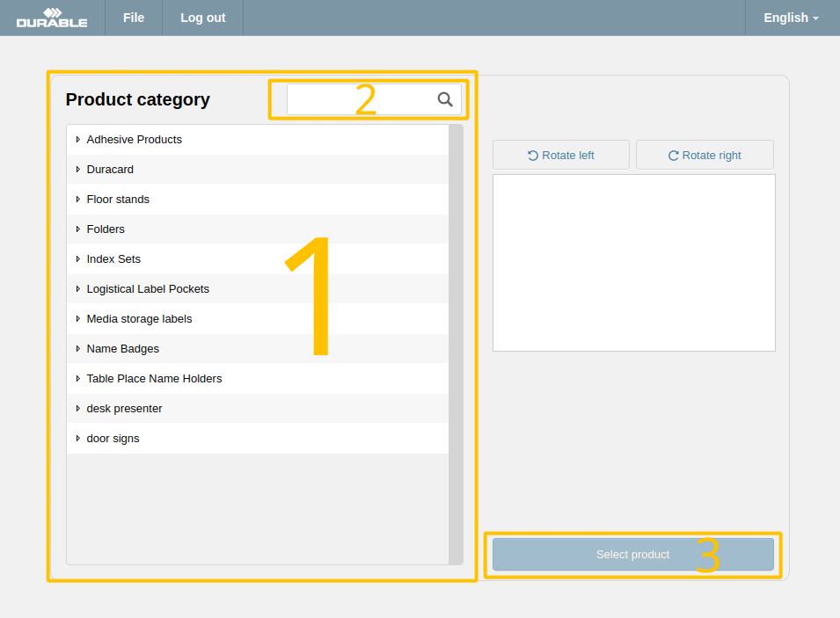Click the Rotate left button
Screen dimensions: 840x618
pos(561,155)
